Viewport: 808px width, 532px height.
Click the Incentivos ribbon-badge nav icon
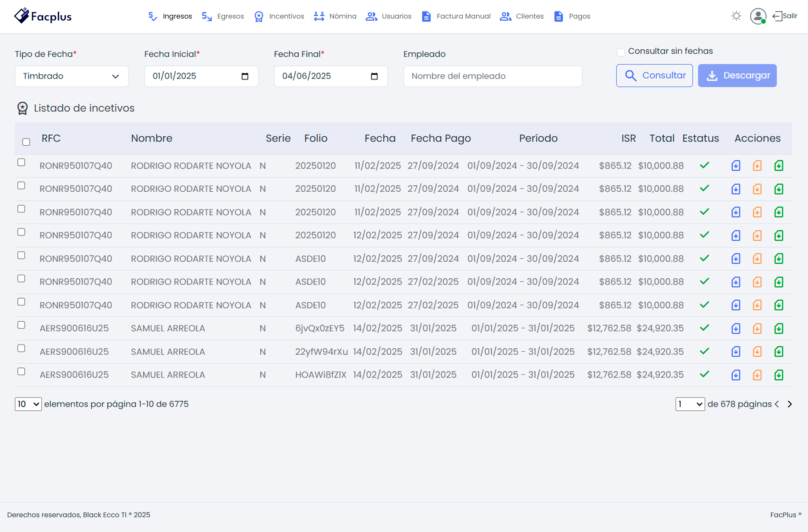point(259,16)
